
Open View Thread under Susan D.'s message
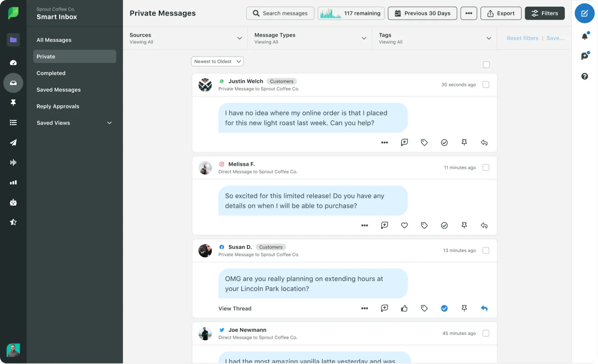235,308
